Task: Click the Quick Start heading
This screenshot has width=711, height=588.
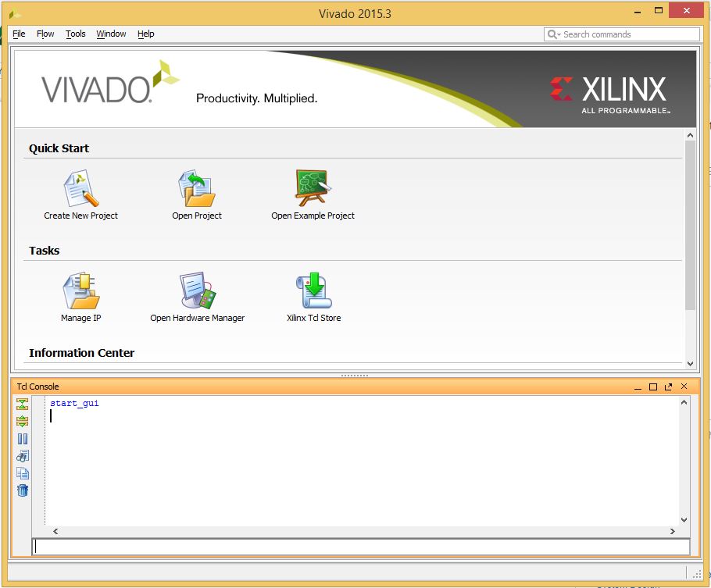Action: pos(59,148)
